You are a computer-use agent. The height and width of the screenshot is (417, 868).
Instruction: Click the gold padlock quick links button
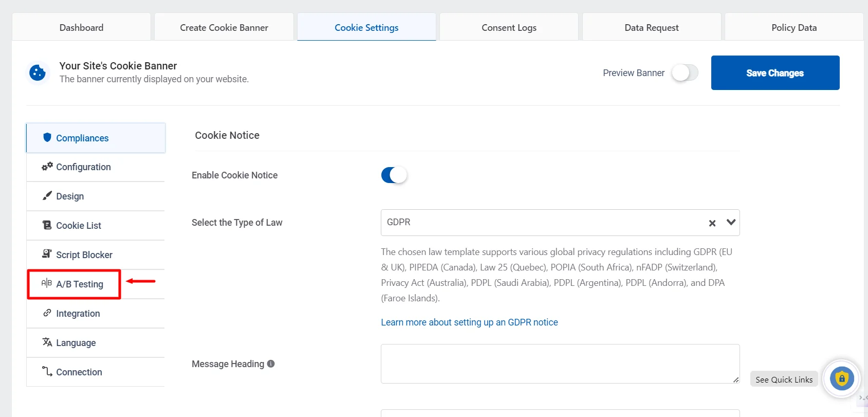(842, 379)
